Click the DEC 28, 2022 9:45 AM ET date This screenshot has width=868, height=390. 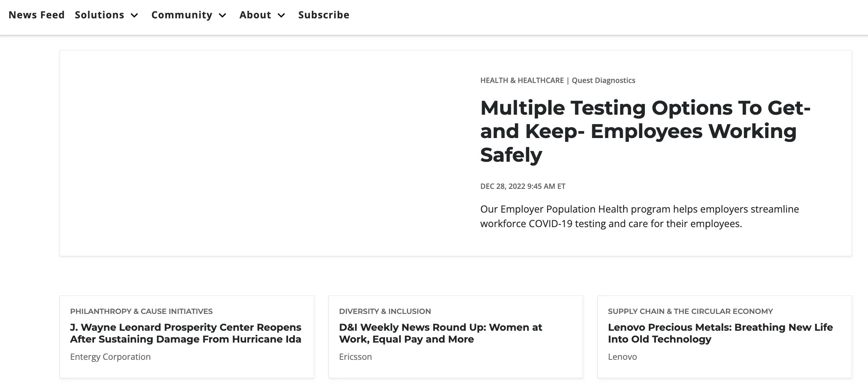point(523,186)
